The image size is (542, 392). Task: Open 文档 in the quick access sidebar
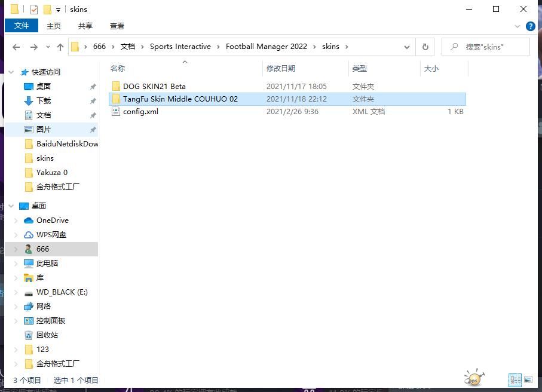(x=44, y=115)
